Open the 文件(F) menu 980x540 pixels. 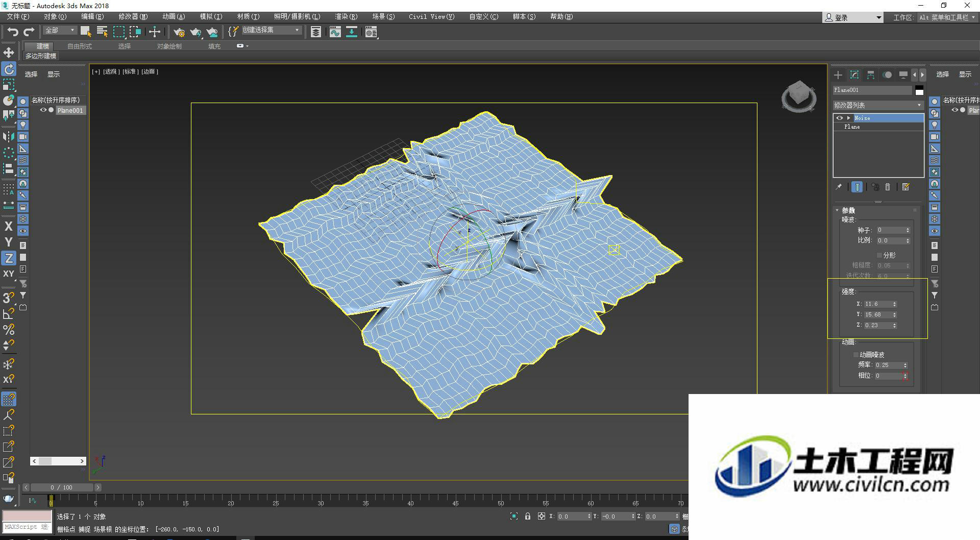[18, 17]
